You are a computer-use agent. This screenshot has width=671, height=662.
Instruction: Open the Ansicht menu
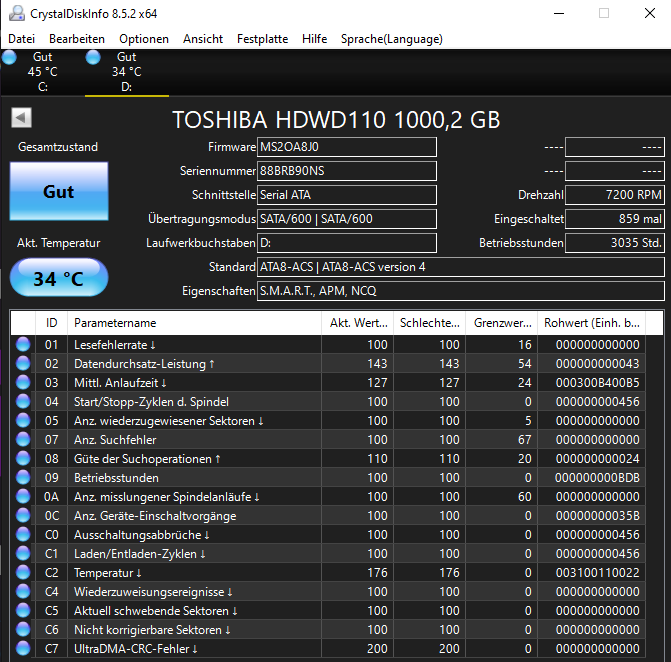point(203,39)
